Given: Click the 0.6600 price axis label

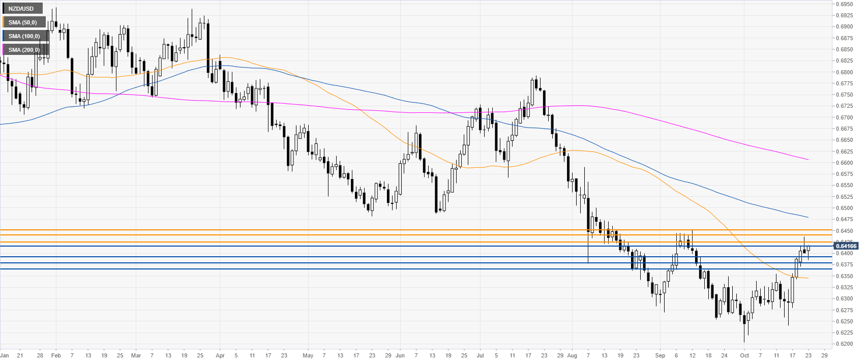Looking at the screenshot, I should 844,163.
